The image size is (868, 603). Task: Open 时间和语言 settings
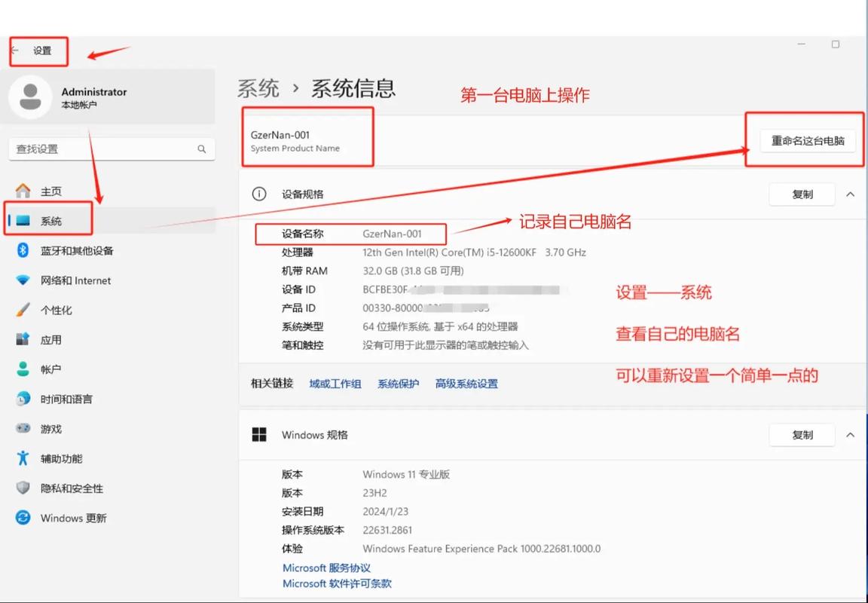click(x=22, y=399)
